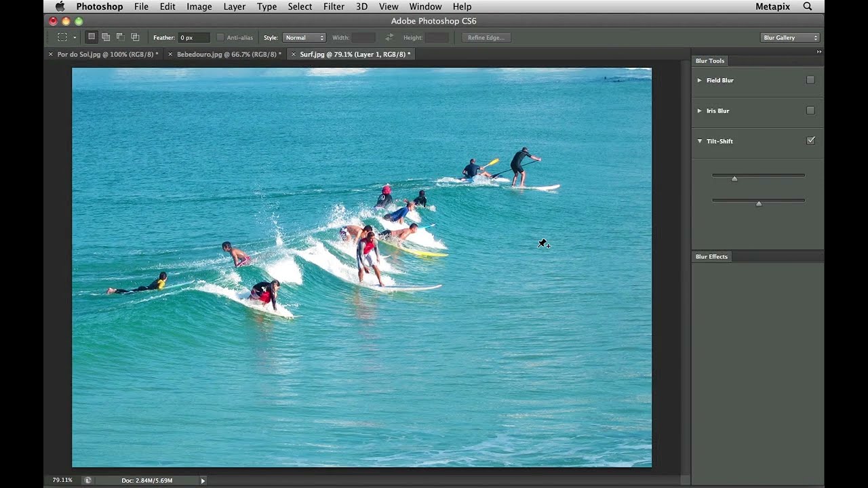Viewport: 868px width, 488px height.
Task: Select the Add to selection icon
Action: 106,37
